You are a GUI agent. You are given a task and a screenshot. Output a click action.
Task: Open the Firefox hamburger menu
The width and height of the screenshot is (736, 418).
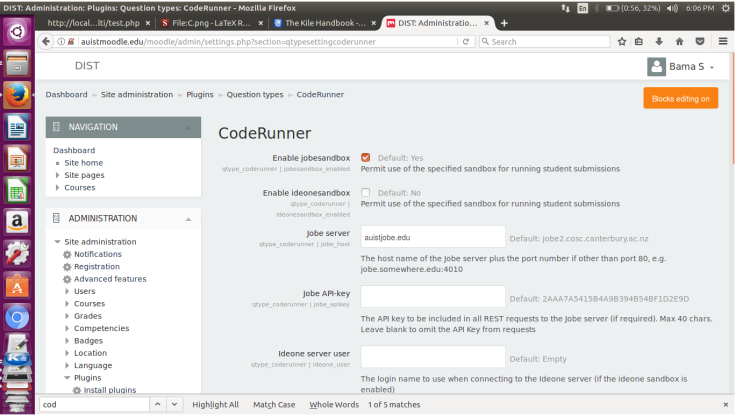722,41
